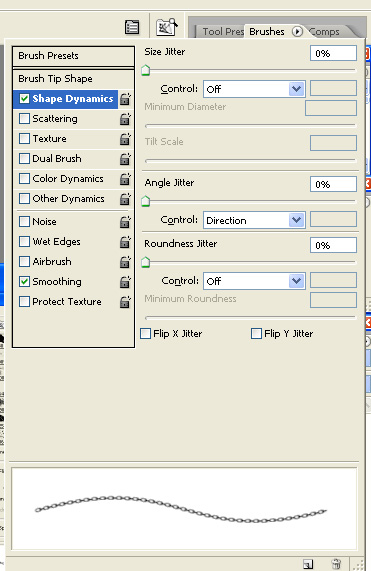Image resolution: width=371 pixels, height=571 pixels.
Task: Delete brush using trash icon
Action: point(336,564)
